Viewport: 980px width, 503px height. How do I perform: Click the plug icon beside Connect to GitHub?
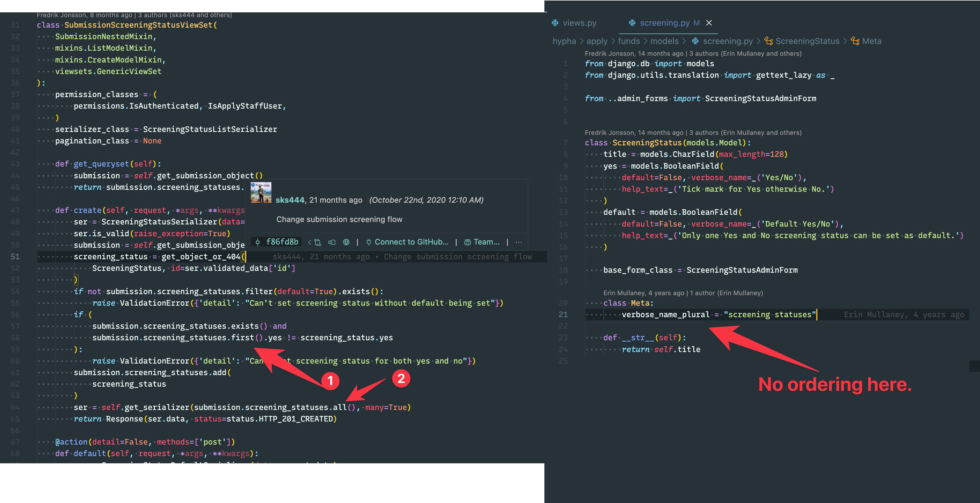(368, 242)
